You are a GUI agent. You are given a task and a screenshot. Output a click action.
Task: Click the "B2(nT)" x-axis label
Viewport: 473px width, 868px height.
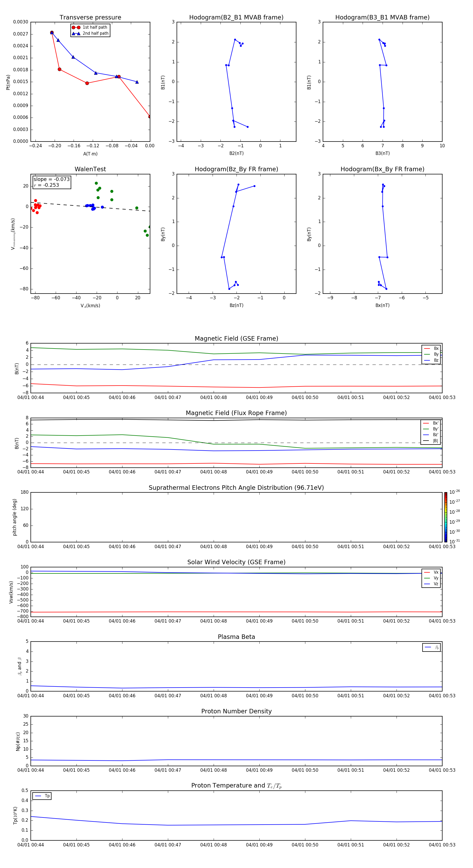click(x=236, y=153)
